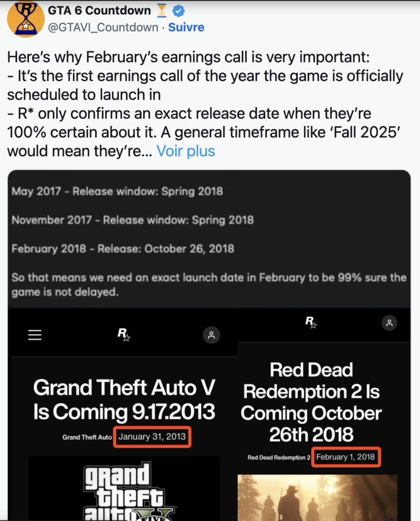
Task: Click the highlighted January 31, 2013 date
Action: point(152,437)
